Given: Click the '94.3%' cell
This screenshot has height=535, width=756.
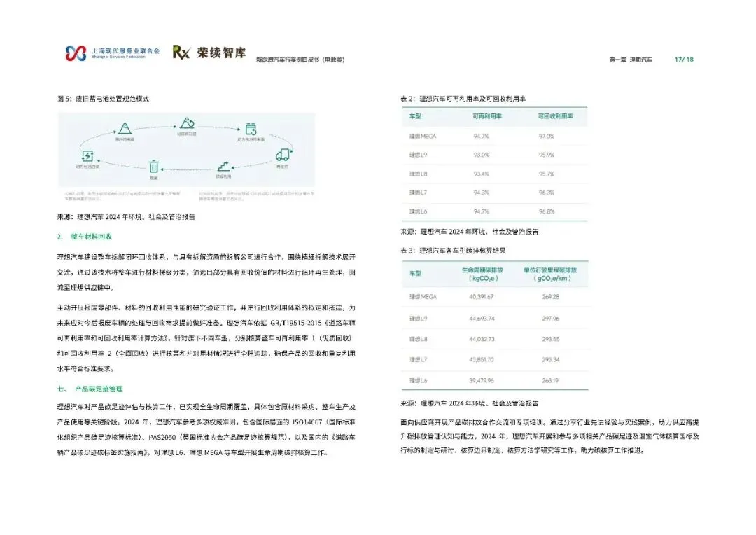Looking at the screenshot, I should [481, 193].
